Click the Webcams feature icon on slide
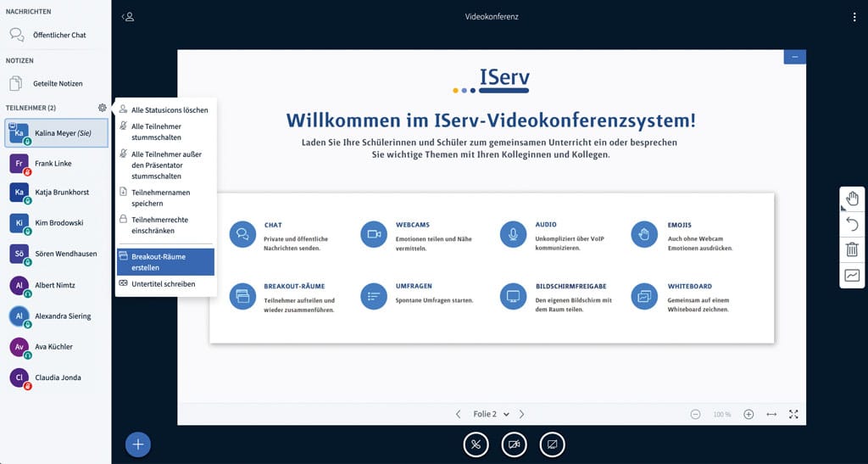868x464 pixels. tap(374, 234)
